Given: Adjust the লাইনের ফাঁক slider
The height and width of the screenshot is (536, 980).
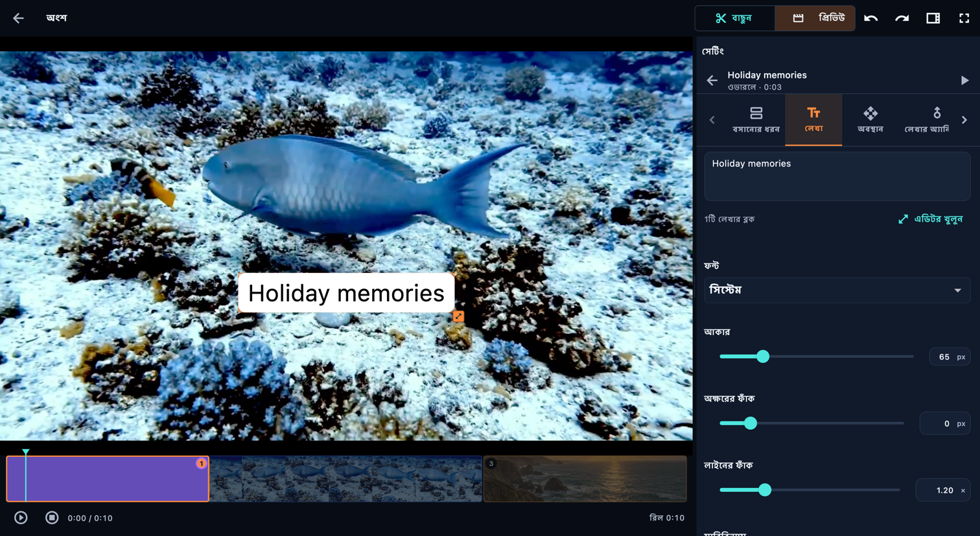Looking at the screenshot, I should [810, 490].
